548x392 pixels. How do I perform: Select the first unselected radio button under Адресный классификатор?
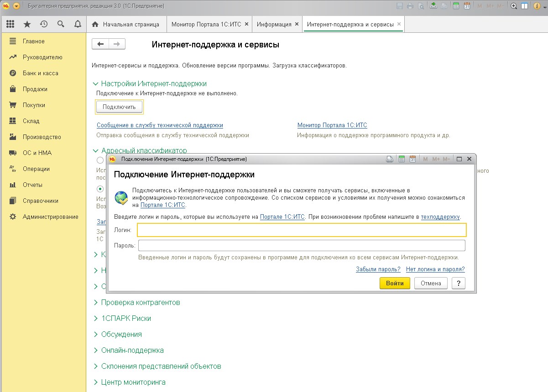click(x=100, y=160)
